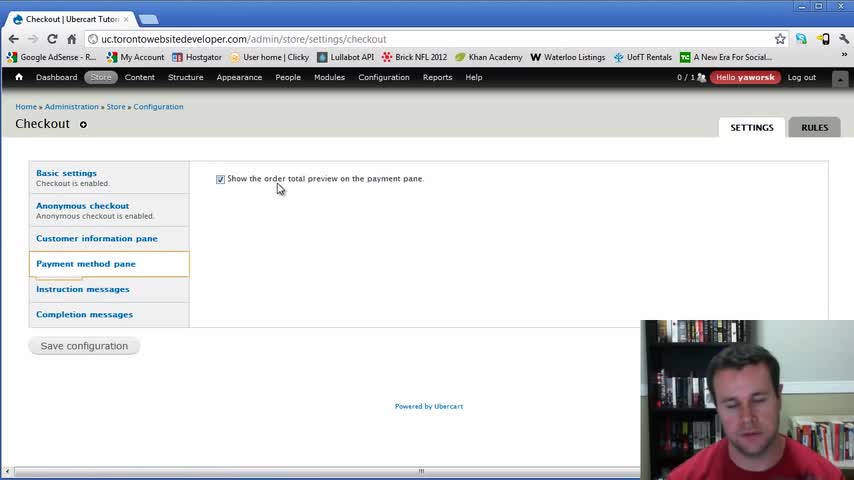Screen dimensions: 854x480
Task: Click the Hello yaworsk user link
Action: tap(745, 77)
